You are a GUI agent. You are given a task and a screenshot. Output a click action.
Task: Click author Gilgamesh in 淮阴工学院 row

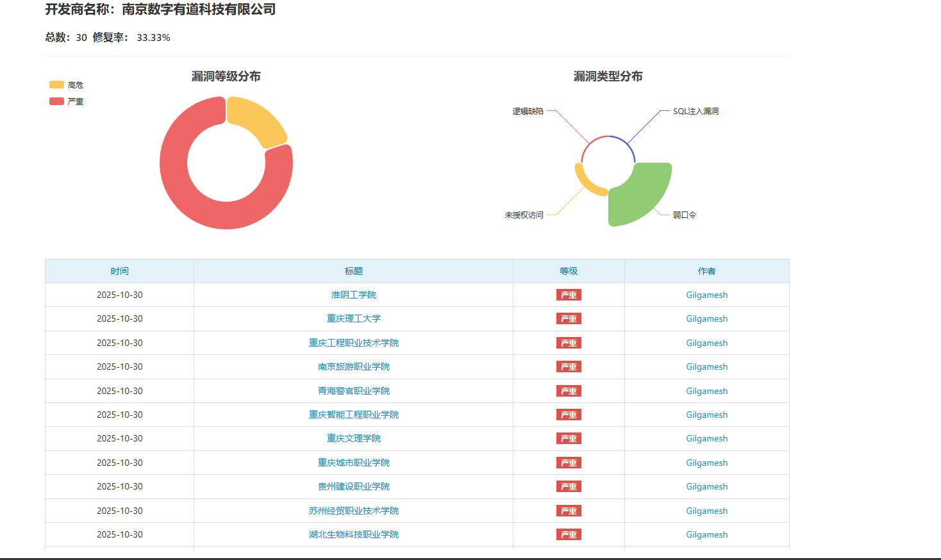pos(706,295)
